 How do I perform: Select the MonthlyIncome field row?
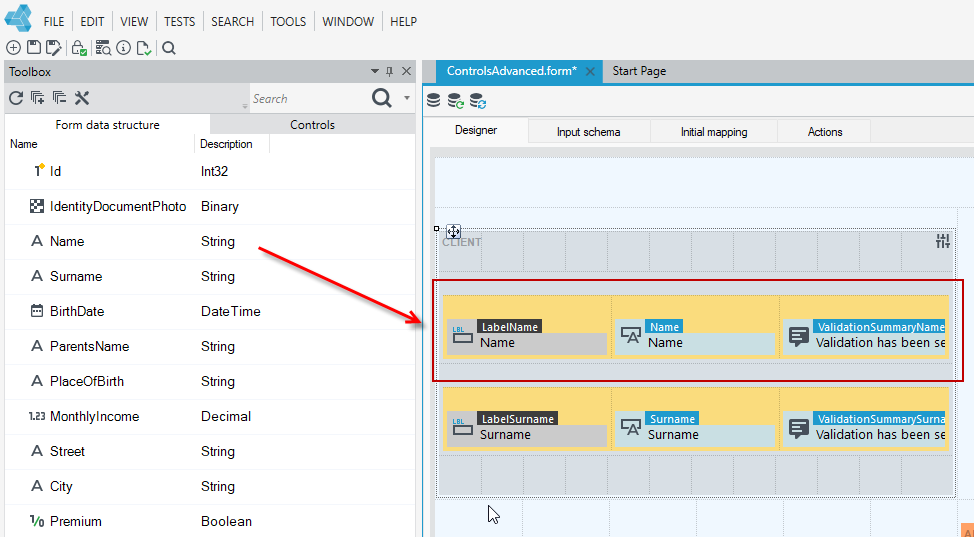coord(210,416)
